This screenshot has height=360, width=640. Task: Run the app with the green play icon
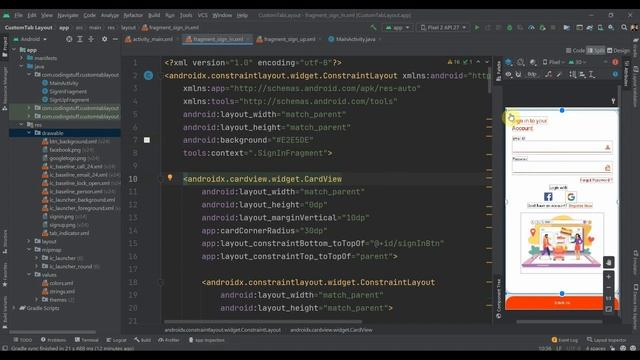coord(477,27)
